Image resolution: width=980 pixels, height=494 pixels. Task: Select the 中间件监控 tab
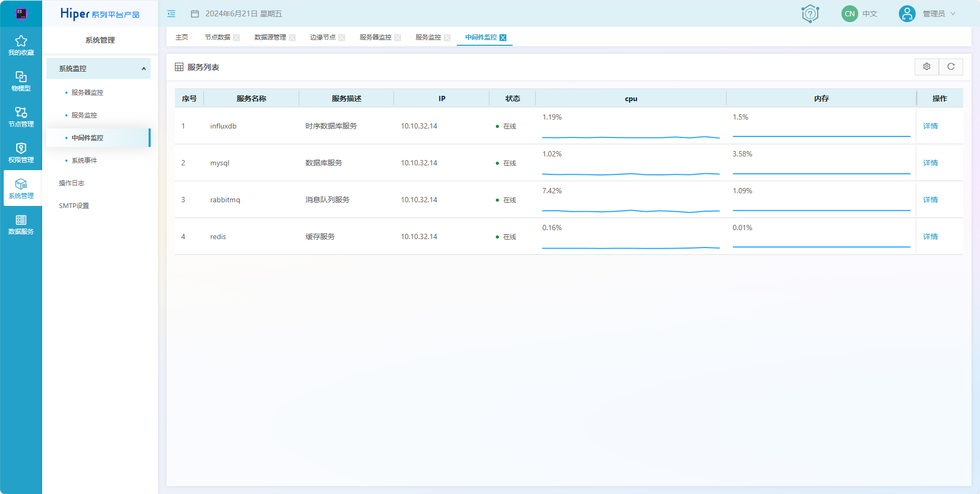pyautogui.click(x=481, y=37)
